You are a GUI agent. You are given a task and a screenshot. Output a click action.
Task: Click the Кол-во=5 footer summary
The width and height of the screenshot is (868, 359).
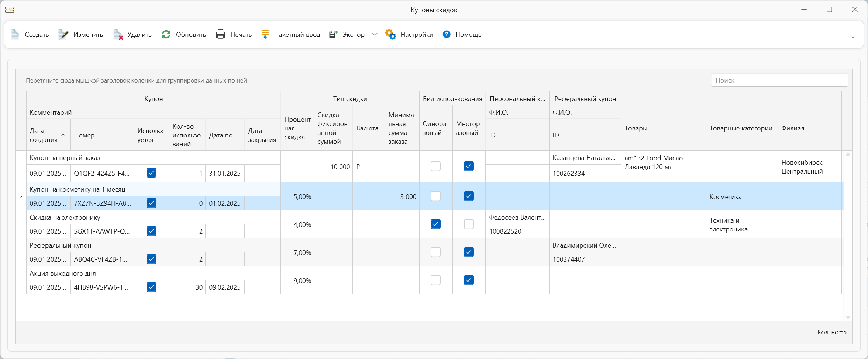(832, 332)
